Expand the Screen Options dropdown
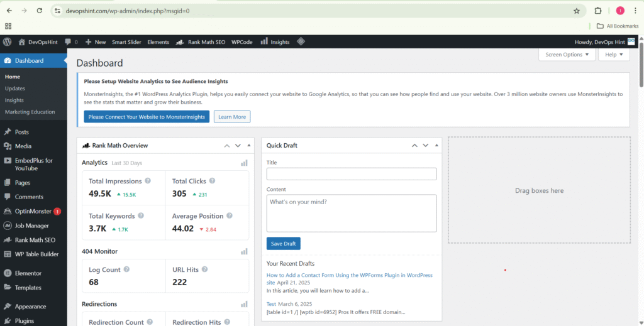Screen dimensions: 644x326 tap(567, 55)
